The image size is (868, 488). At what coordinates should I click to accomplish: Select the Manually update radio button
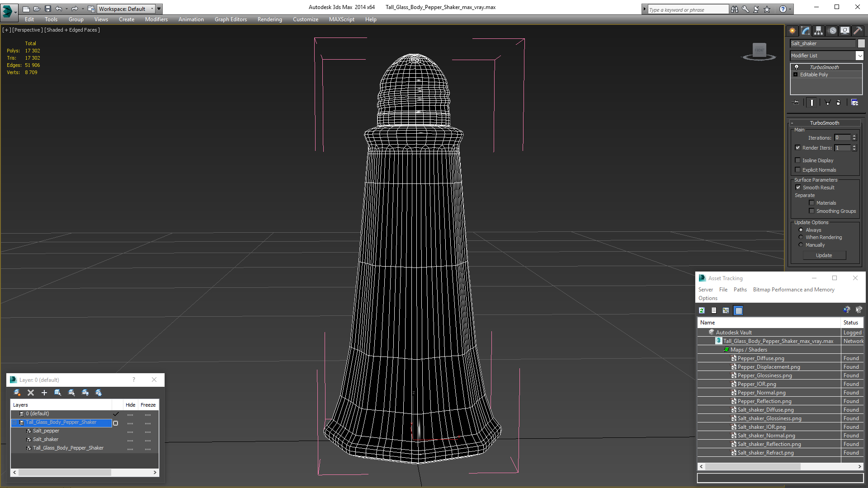tap(801, 245)
